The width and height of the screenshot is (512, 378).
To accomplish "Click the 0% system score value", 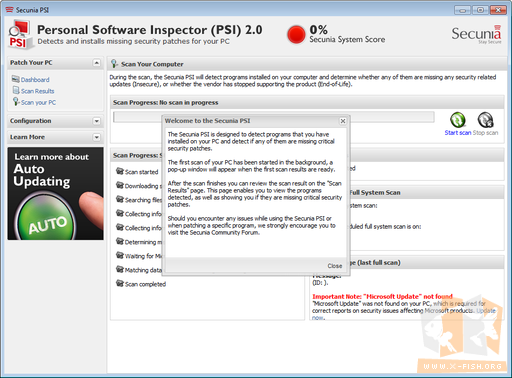I will pos(318,30).
